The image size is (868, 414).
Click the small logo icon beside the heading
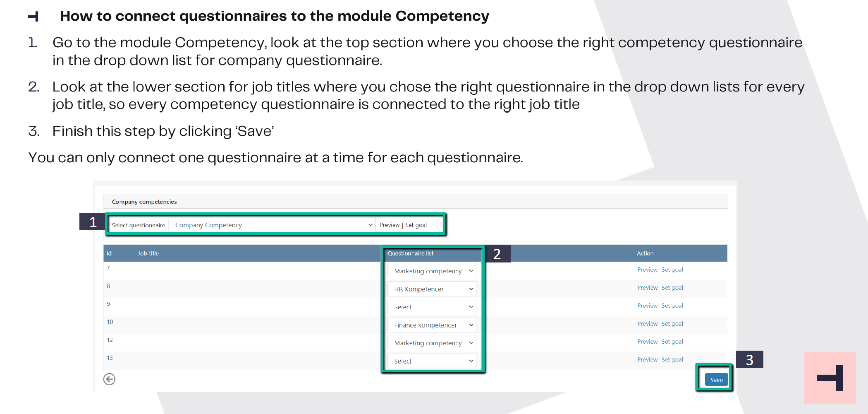point(33,16)
